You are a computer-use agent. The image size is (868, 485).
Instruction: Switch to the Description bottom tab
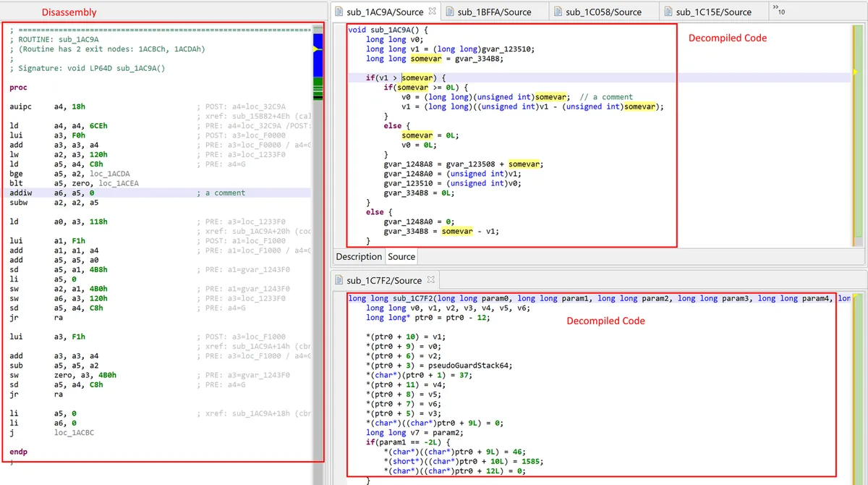point(359,256)
